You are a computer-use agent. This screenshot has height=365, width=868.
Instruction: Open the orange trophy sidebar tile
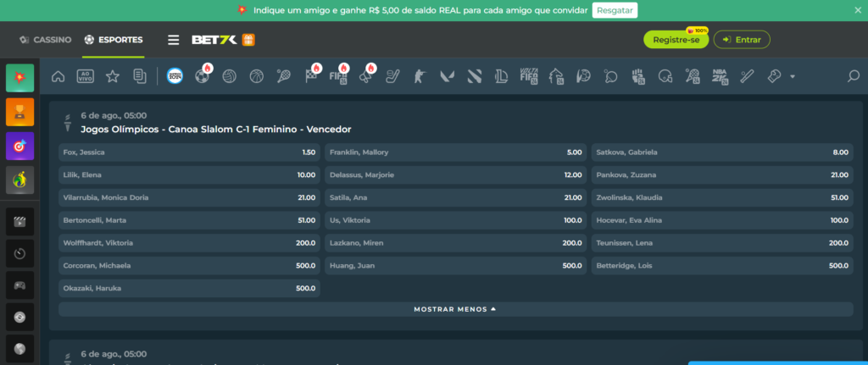coord(19,112)
